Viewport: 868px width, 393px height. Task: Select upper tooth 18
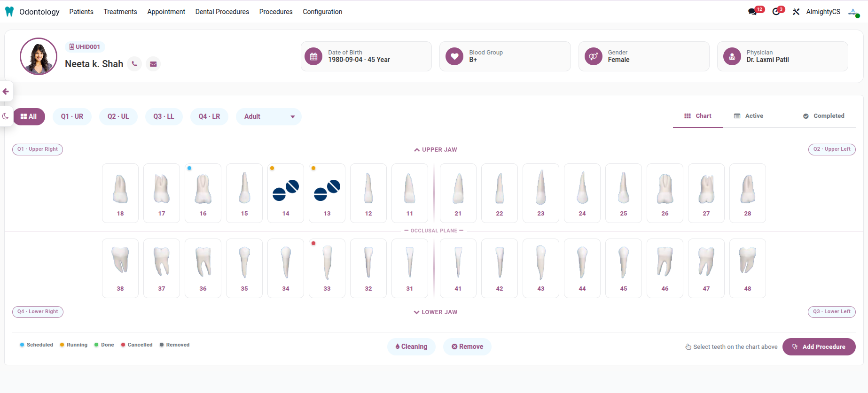pos(120,193)
